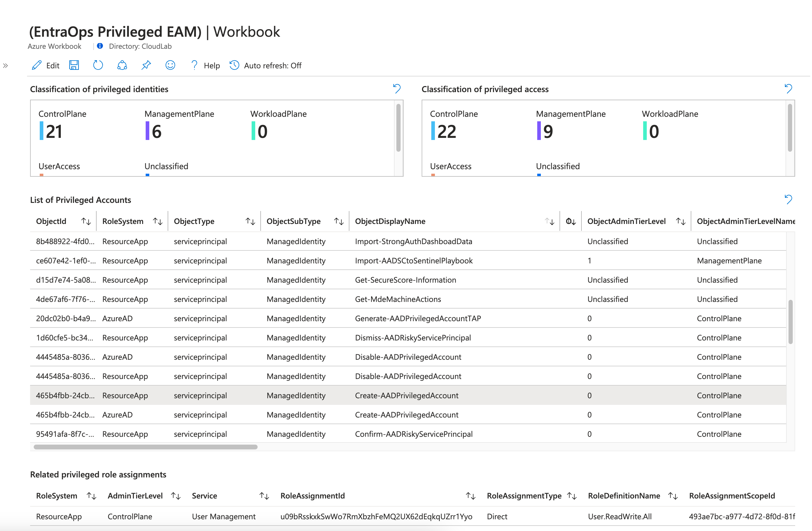Image resolution: width=812 pixels, height=531 pixels.
Task: Click the accounts table horizontal scrollbar
Action: (x=145, y=447)
